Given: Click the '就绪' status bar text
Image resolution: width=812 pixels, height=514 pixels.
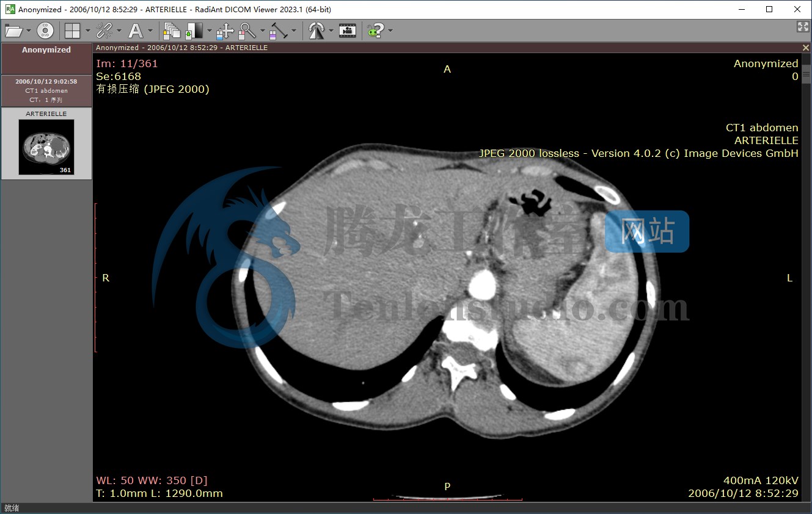Looking at the screenshot, I should click(12, 508).
